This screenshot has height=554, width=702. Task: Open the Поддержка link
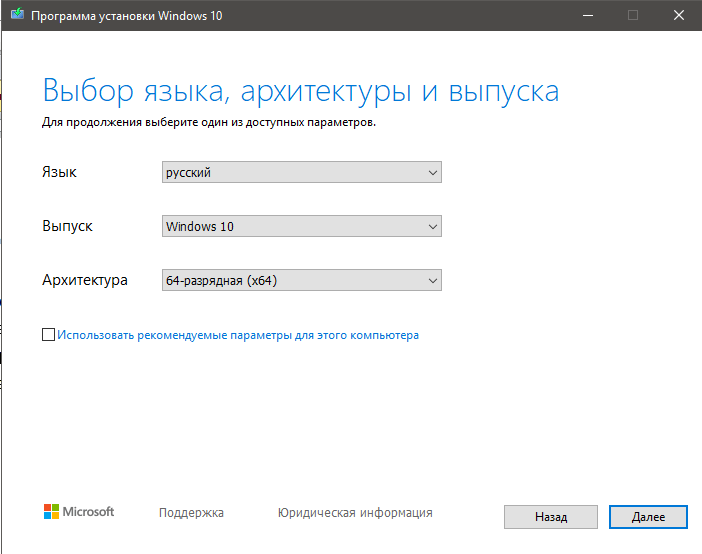pyautogui.click(x=191, y=512)
